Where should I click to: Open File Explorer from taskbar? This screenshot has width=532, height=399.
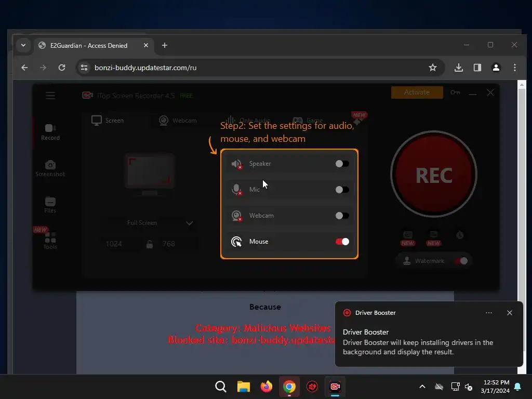(x=244, y=387)
